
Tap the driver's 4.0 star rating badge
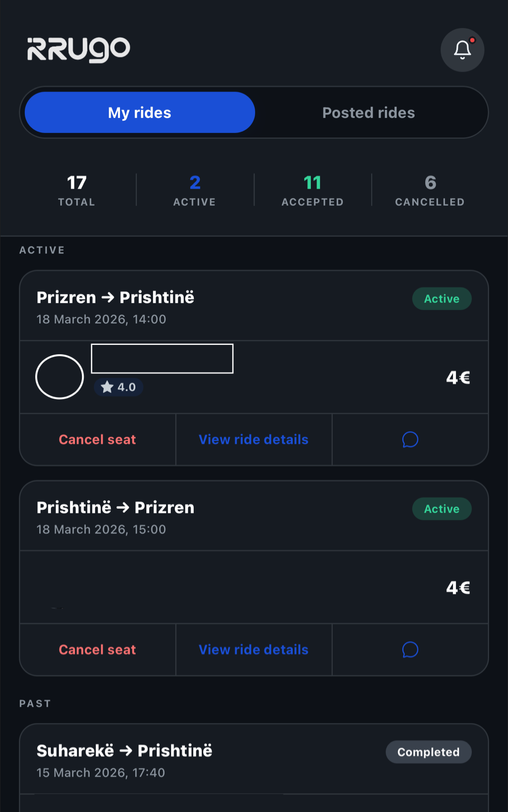click(x=119, y=387)
